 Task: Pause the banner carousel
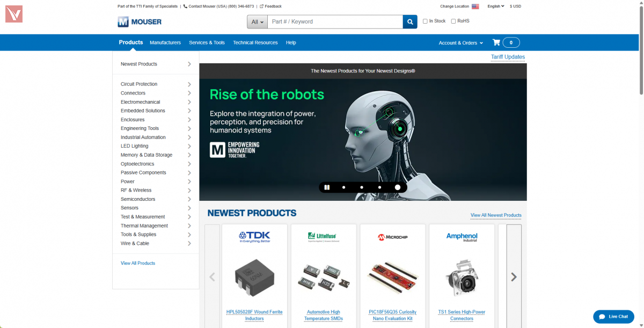tap(327, 187)
